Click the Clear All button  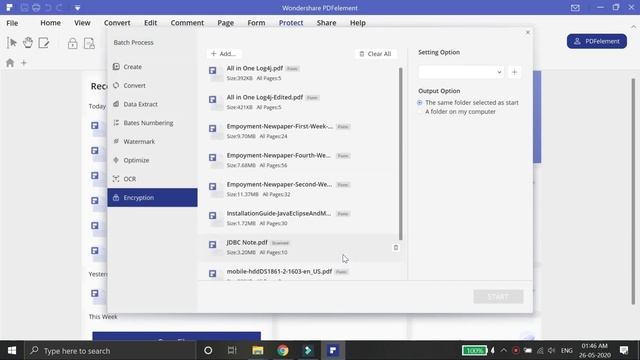(x=376, y=54)
